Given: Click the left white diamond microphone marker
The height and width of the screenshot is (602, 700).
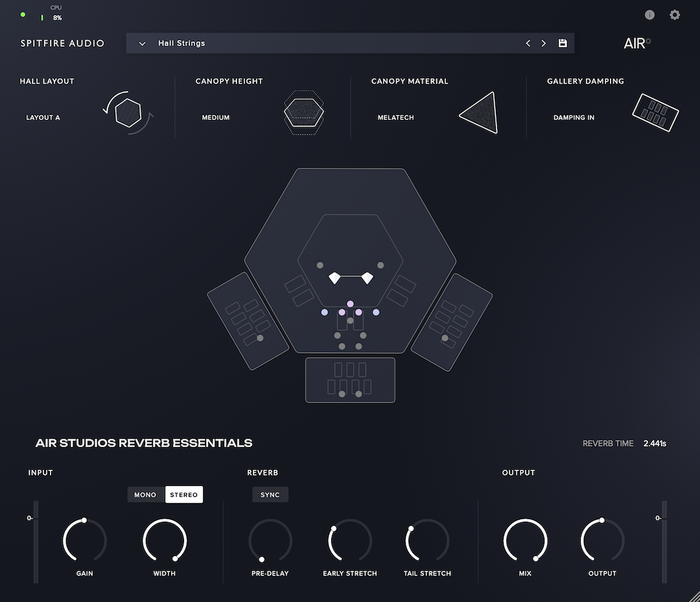Looking at the screenshot, I should (334, 278).
